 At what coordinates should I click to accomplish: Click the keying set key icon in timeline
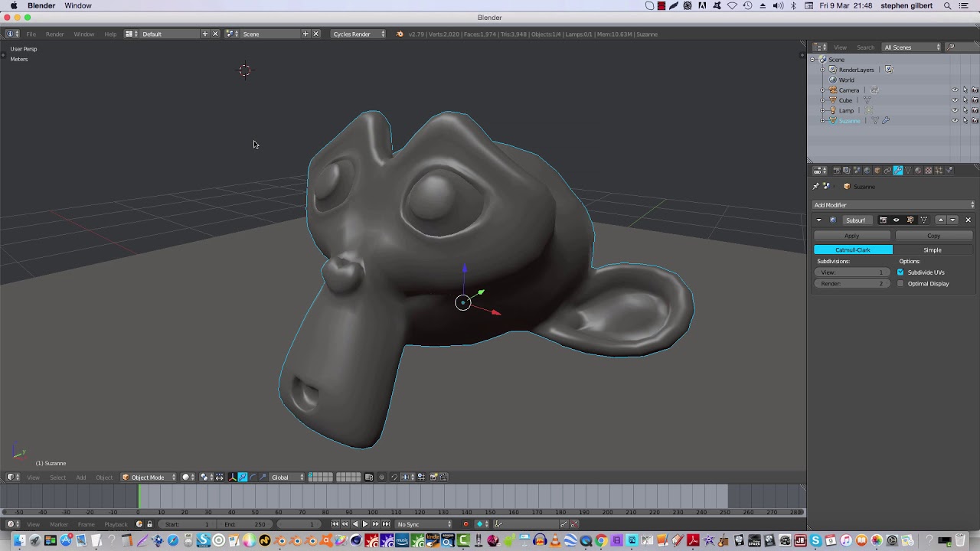pos(498,524)
